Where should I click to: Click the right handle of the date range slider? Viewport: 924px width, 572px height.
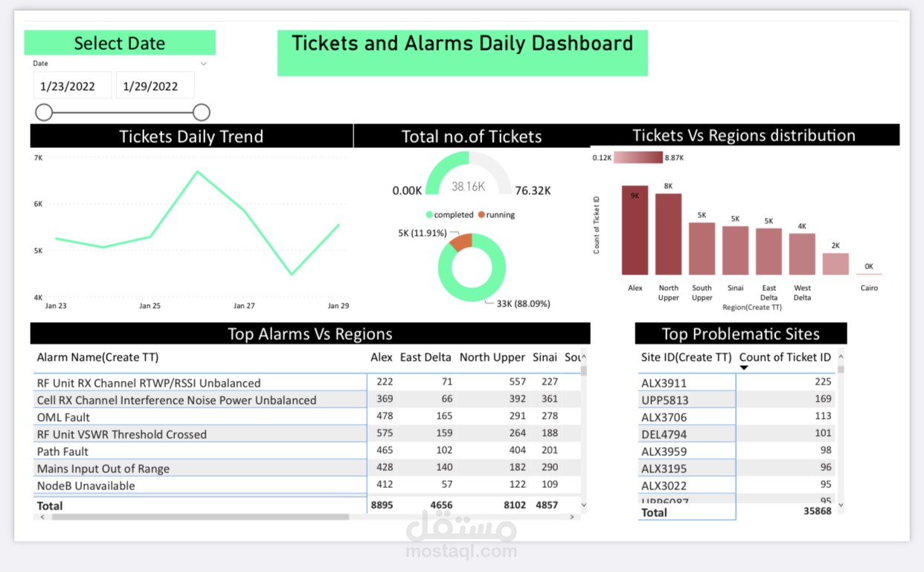click(201, 112)
